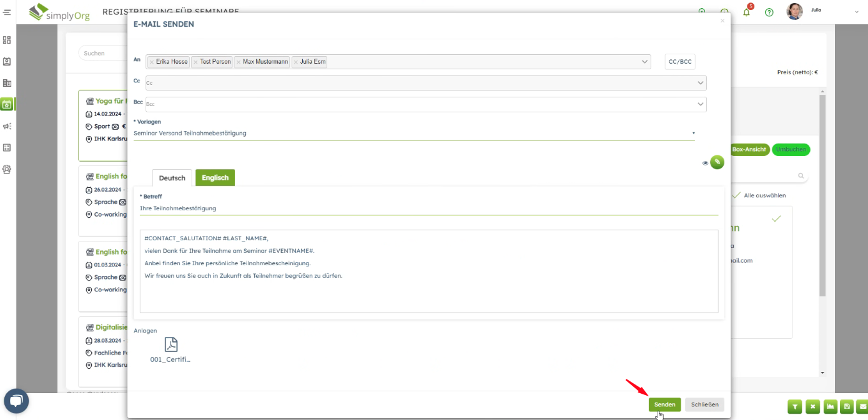Open the help question mark icon
868x420 pixels.
tap(769, 12)
